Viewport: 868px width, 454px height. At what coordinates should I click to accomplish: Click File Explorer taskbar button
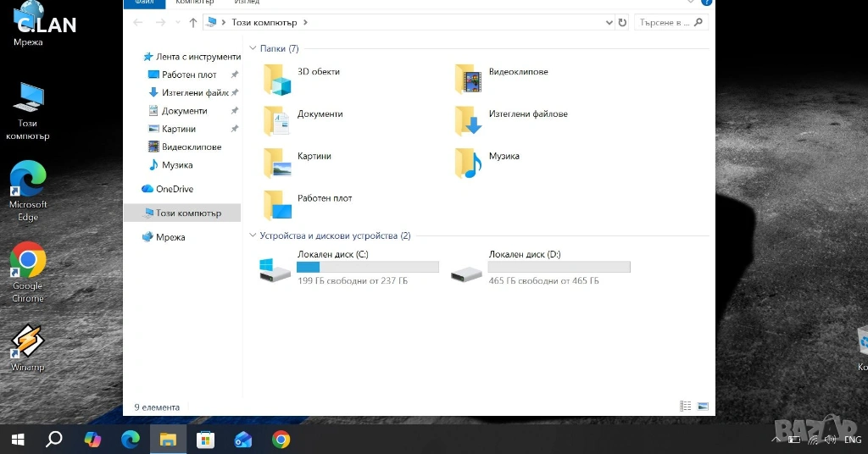(168, 440)
